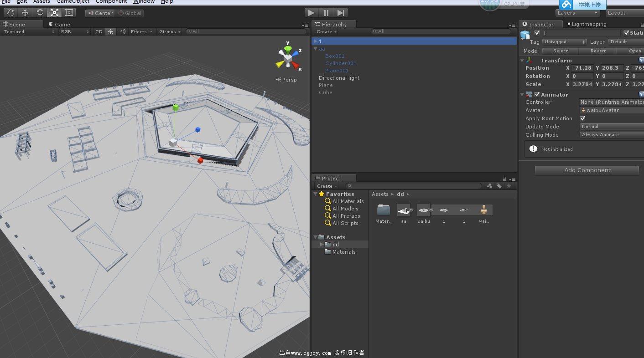This screenshot has width=644, height=358.
Task: Expand hierarchy item 1
Action: [x=316, y=41]
